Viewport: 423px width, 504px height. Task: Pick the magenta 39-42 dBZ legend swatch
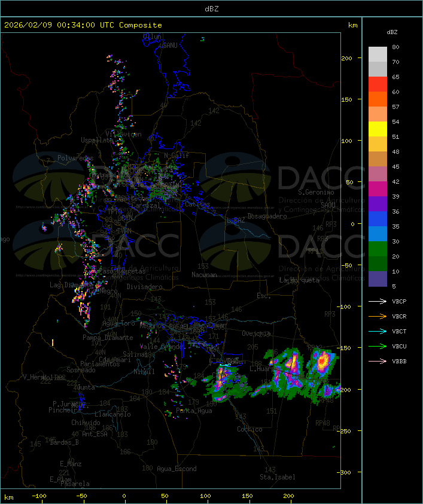pyautogui.click(x=378, y=189)
